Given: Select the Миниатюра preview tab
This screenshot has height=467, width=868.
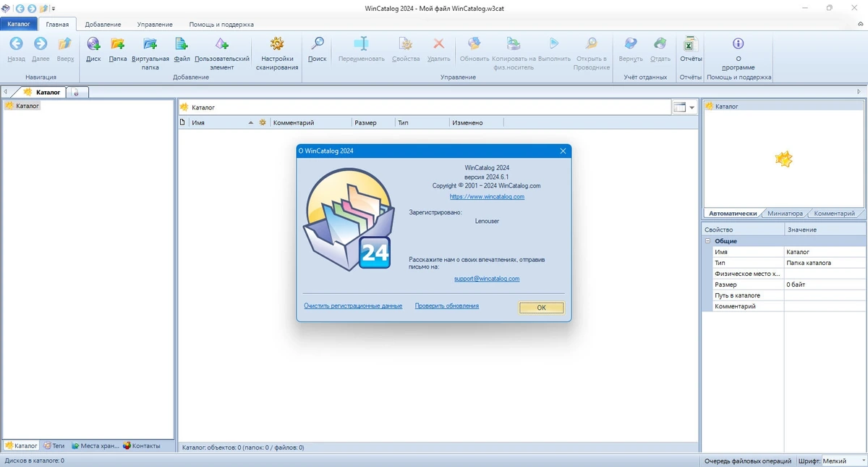Looking at the screenshot, I should (x=785, y=214).
